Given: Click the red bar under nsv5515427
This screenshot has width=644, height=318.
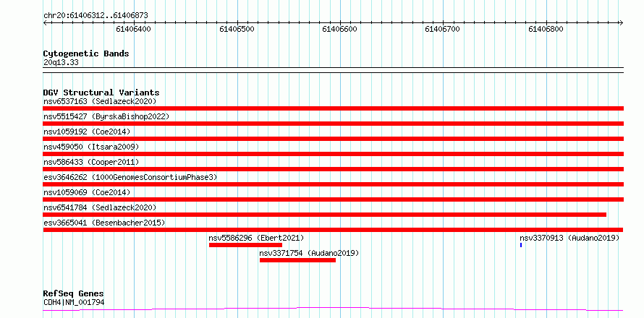Looking at the screenshot, I should (333, 124).
